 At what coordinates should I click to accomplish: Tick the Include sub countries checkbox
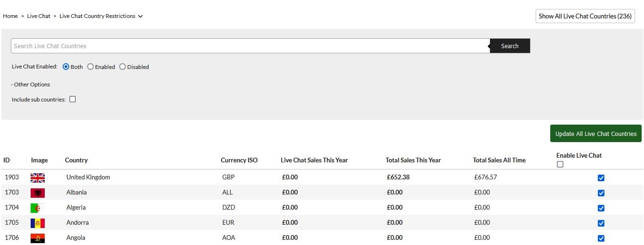[x=73, y=100]
